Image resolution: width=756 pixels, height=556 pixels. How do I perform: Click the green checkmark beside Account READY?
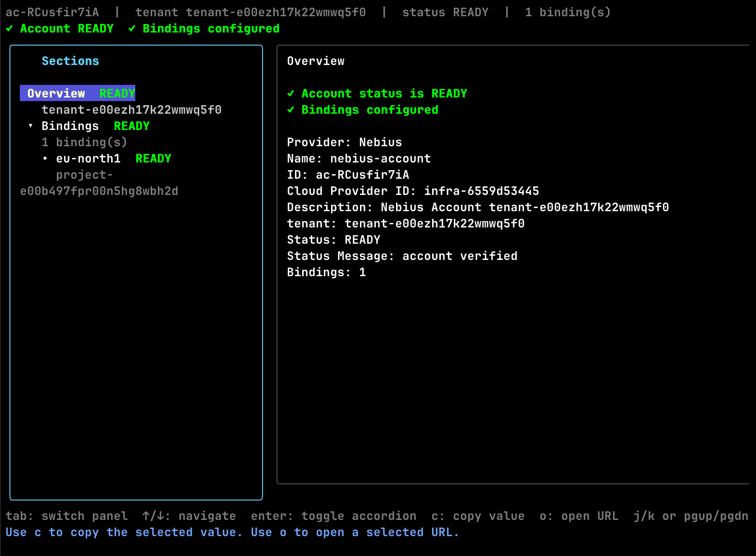(9, 29)
